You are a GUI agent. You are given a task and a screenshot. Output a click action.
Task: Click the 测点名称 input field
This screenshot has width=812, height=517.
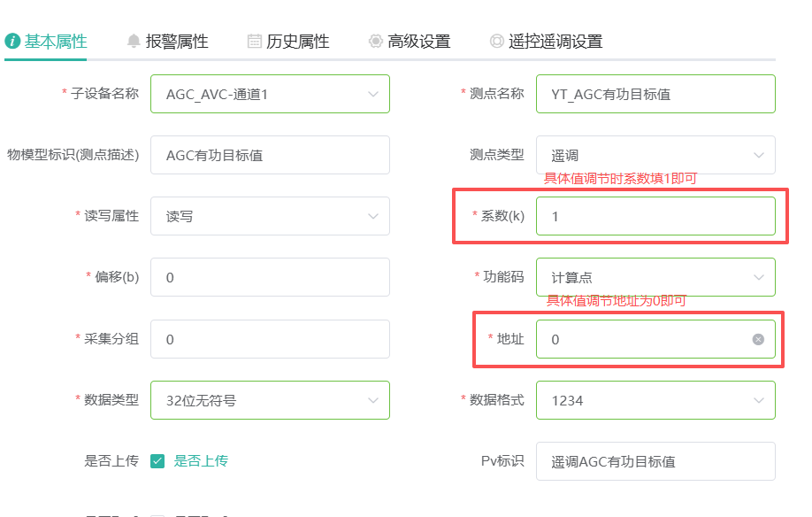coord(655,94)
